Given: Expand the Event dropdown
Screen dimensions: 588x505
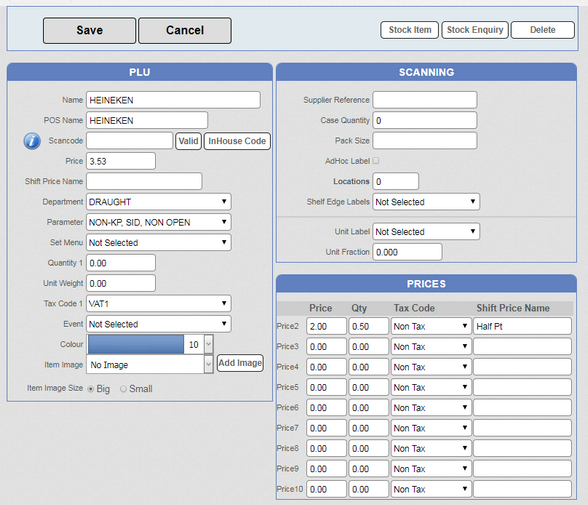Looking at the screenshot, I should 159,324.
